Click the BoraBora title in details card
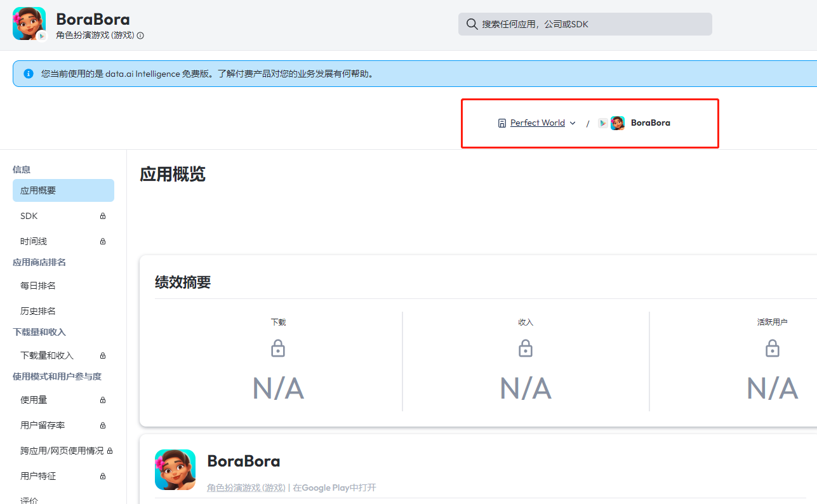 pyautogui.click(x=244, y=461)
